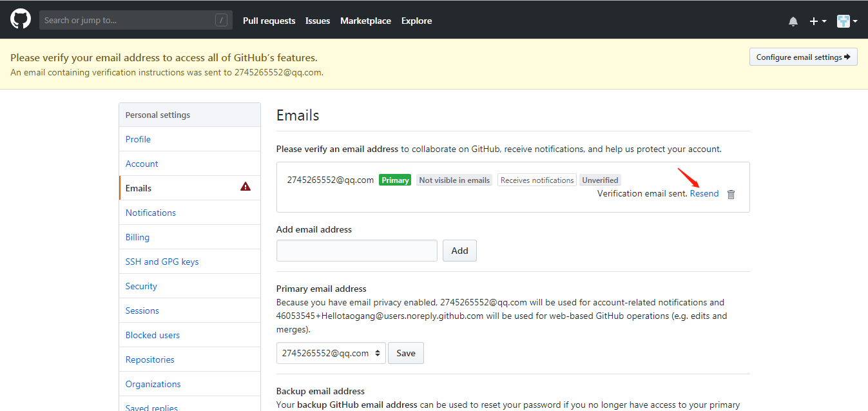Click Configure email settings

803,57
